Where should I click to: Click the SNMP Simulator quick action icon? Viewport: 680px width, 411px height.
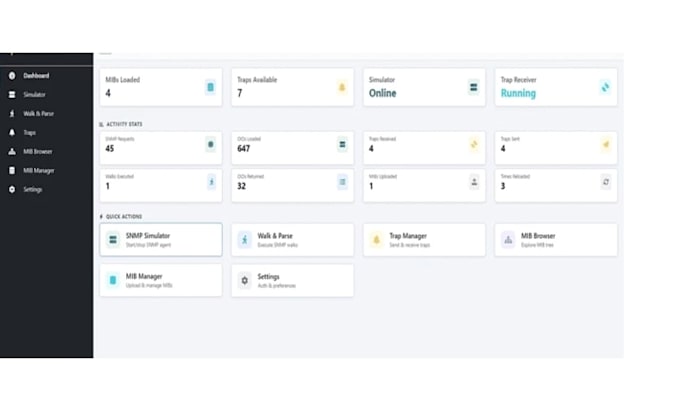tap(113, 240)
